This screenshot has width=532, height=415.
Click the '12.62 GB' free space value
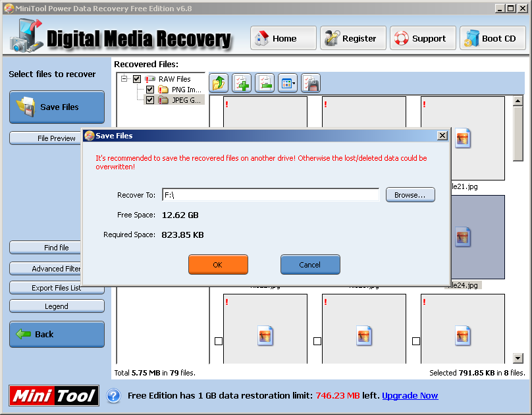pos(180,215)
